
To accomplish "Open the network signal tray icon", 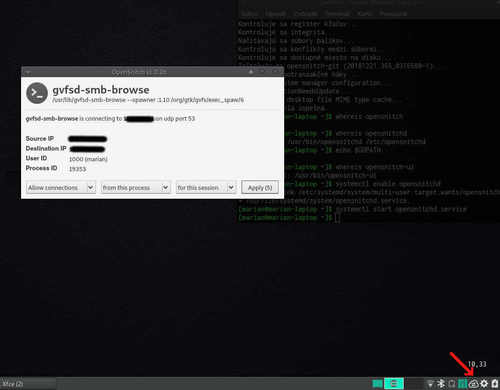I will 430,384.
